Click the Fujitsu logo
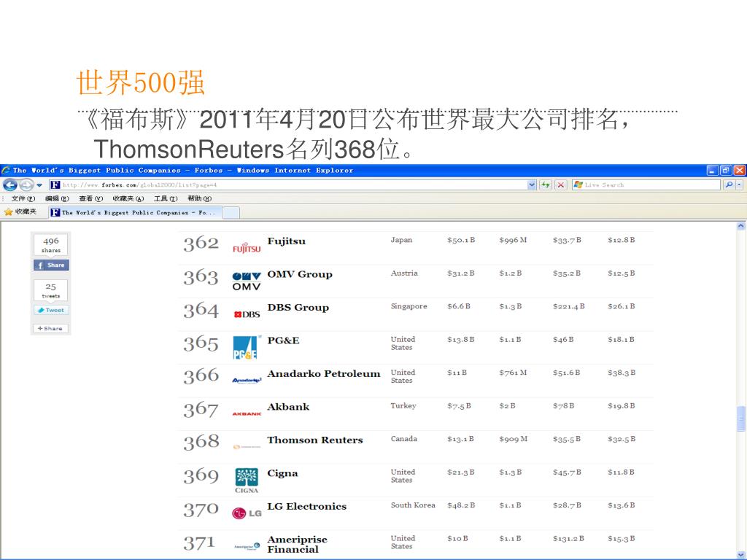Image resolution: width=747 pixels, height=560 pixels. point(247,249)
